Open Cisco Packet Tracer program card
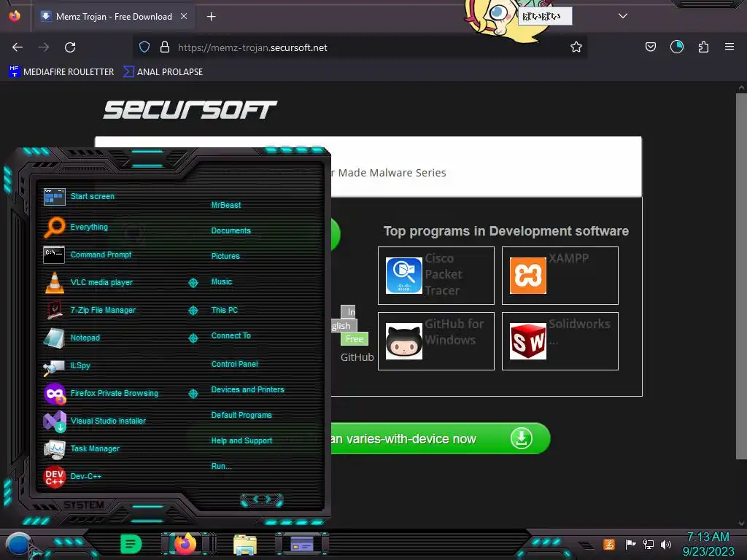The height and width of the screenshot is (560, 747). pyautogui.click(x=436, y=275)
